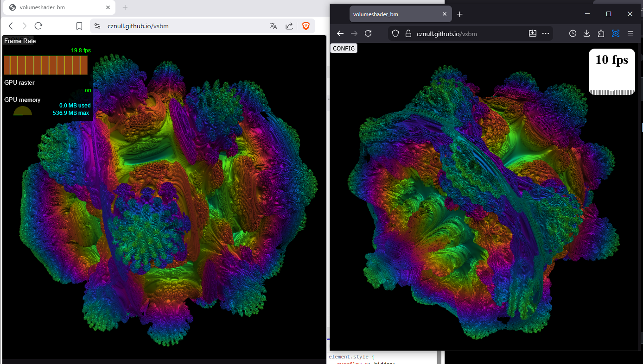Click the forward arrow in Brave

pos(25,26)
